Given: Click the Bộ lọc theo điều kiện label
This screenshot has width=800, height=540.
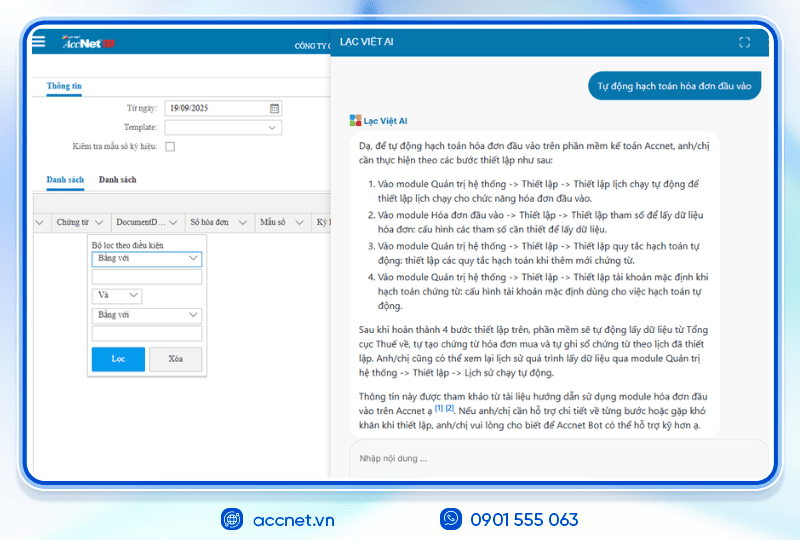Looking at the screenshot, I should [128, 245].
